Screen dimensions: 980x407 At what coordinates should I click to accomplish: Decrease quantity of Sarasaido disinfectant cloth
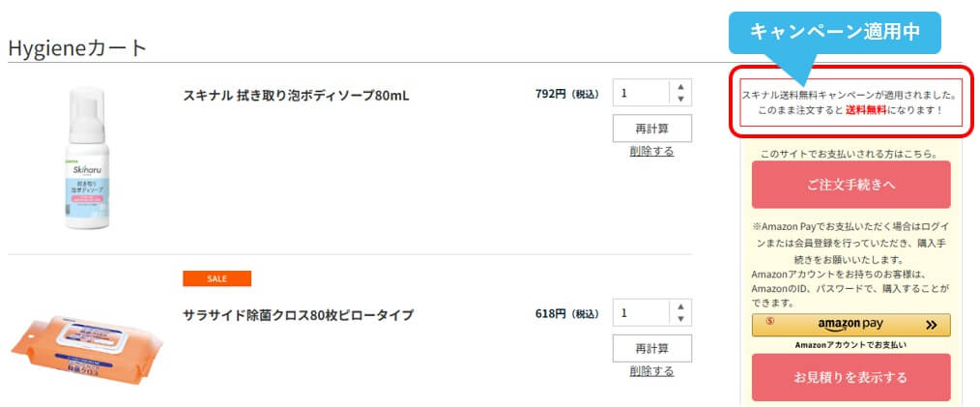click(680, 319)
